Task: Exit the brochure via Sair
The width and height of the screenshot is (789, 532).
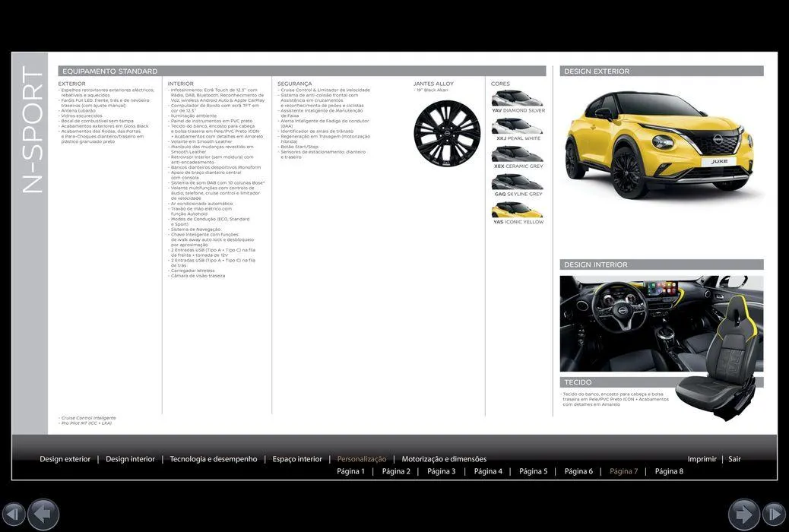Action: [x=734, y=459]
